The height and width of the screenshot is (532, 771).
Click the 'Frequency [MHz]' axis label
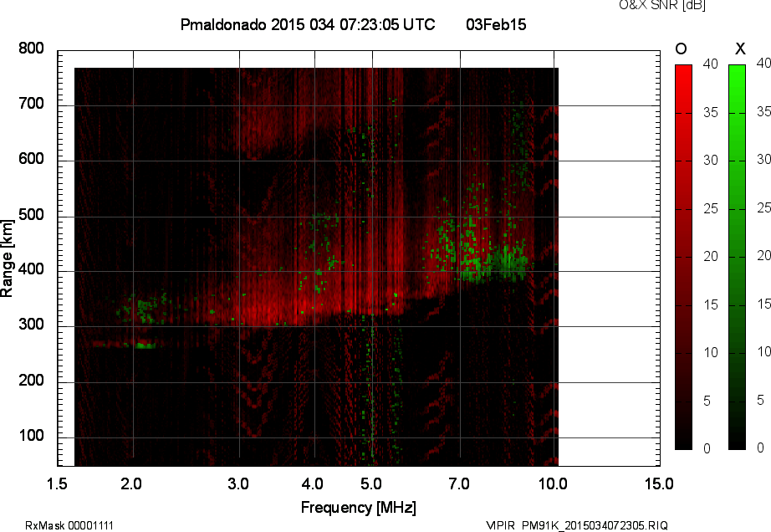pyautogui.click(x=359, y=508)
